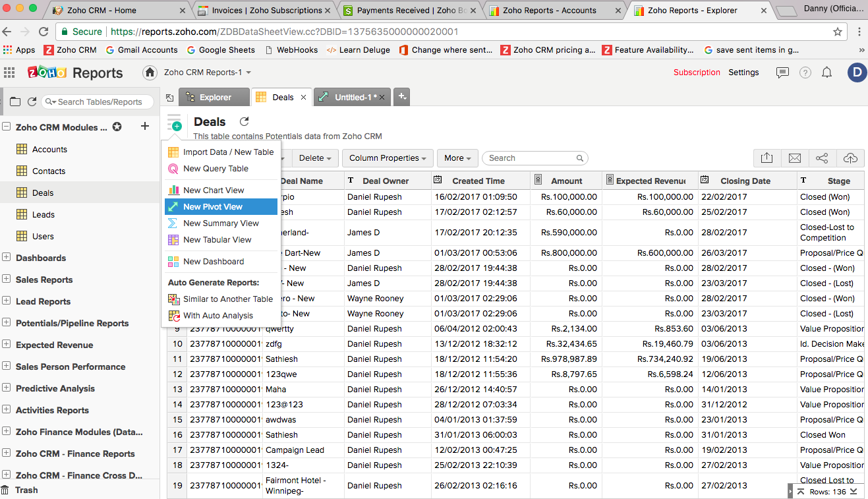868x499 pixels.
Task: Open the Chrome three-dot menu
Action: click(x=859, y=32)
